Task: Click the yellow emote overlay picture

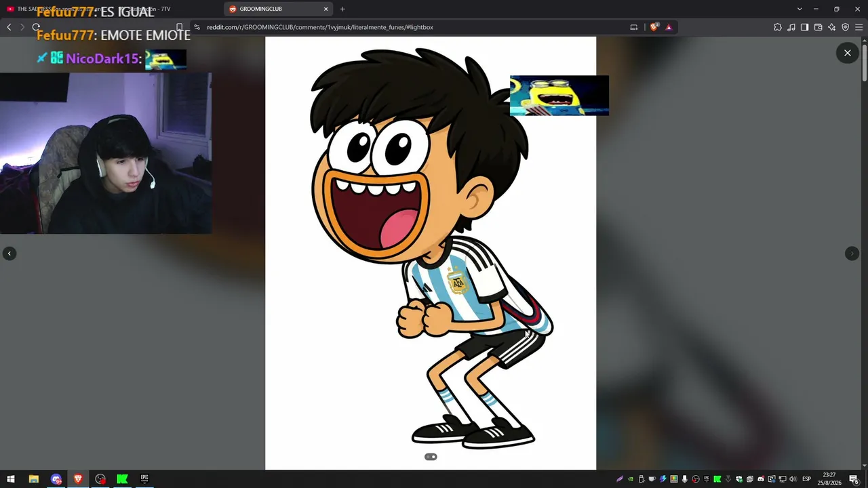Action: pyautogui.click(x=559, y=96)
